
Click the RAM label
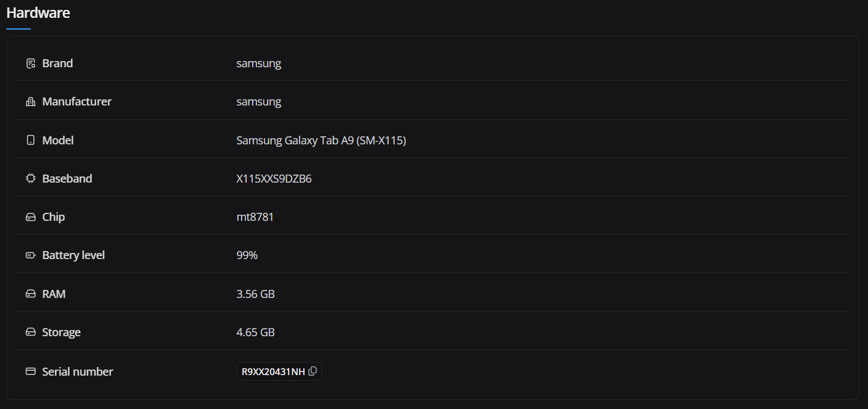[54, 294]
